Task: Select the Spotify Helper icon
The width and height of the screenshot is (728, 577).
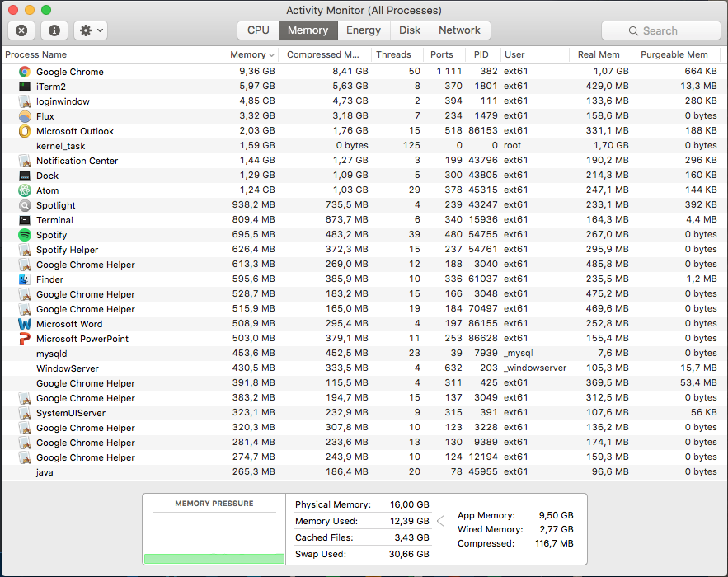Action: 25,250
